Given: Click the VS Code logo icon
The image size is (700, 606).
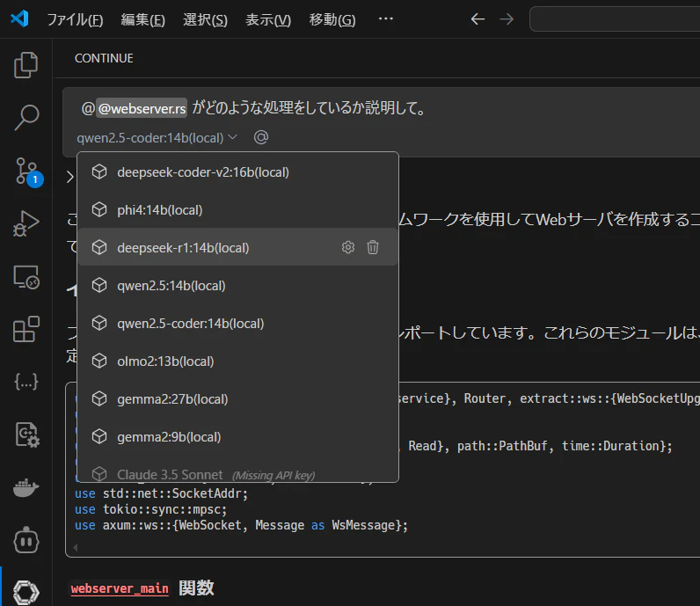Looking at the screenshot, I should [x=19, y=18].
